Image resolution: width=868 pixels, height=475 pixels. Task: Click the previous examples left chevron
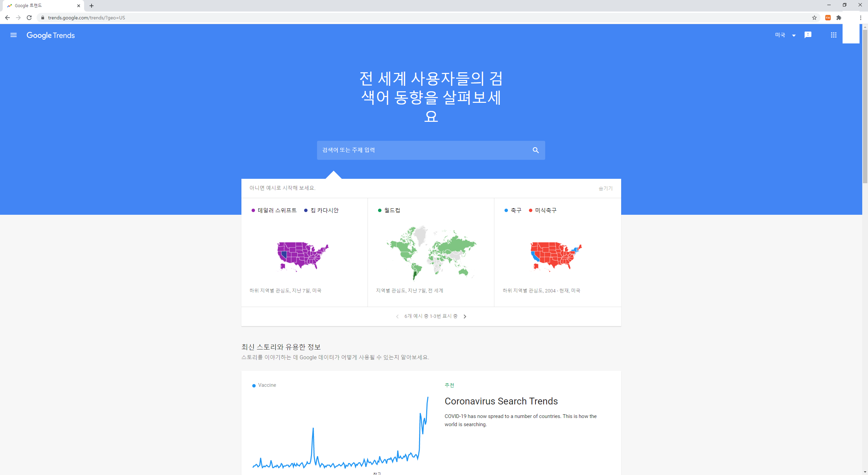pyautogui.click(x=397, y=317)
